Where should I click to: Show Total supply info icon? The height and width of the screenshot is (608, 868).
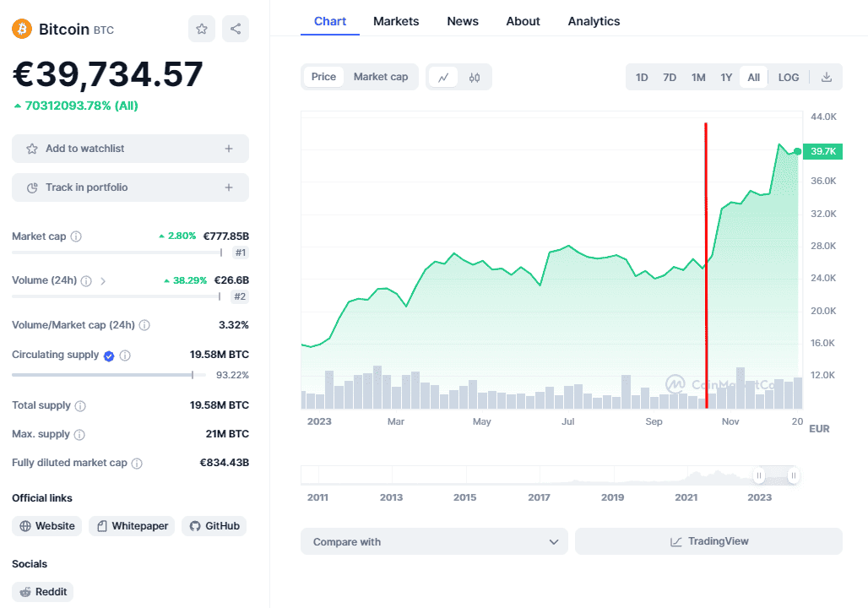tap(80, 406)
